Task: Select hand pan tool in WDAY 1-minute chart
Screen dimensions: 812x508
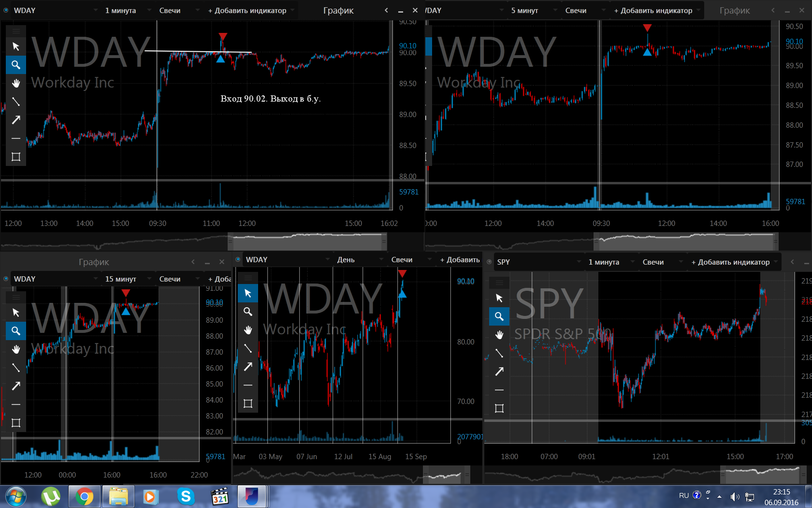Action: click(16, 83)
